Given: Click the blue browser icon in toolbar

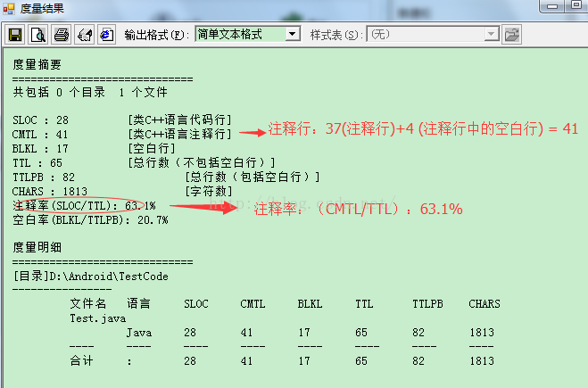Looking at the screenshot, I should point(106,35).
